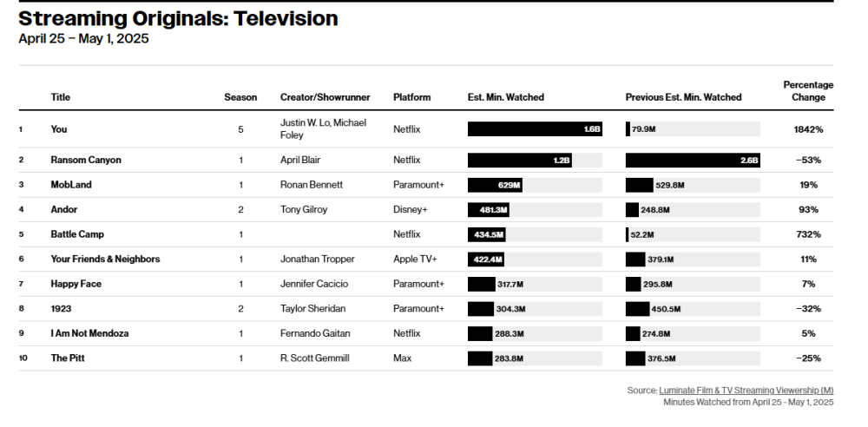Click the Platform column header
Viewport: 868px width, 427px height.
tap(411, 97)
